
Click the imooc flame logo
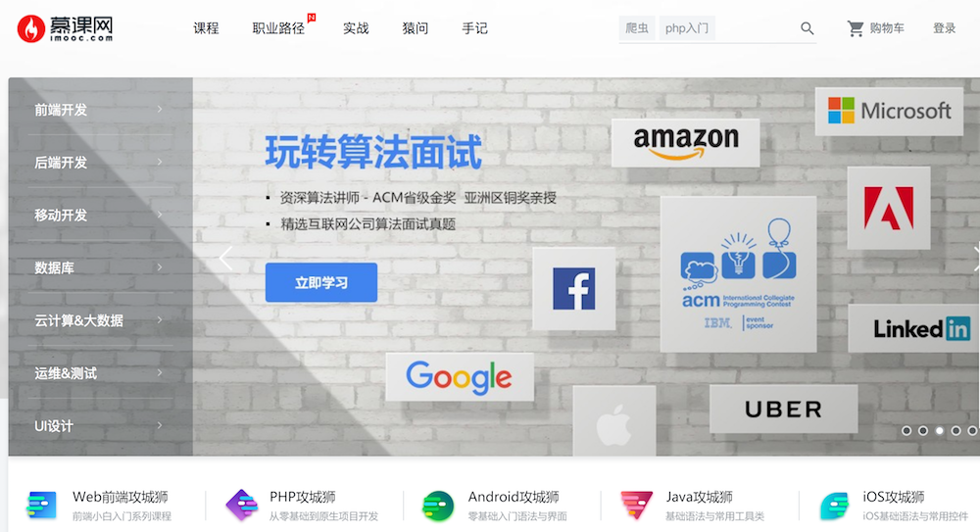click(x=30, y=28)
